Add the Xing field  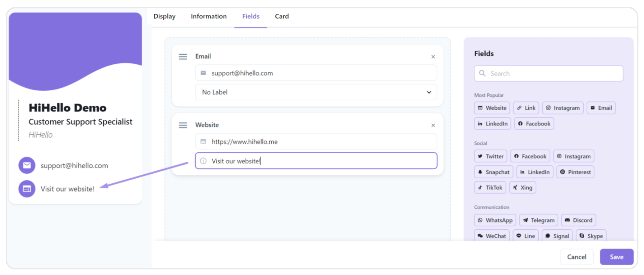(523, 187)
